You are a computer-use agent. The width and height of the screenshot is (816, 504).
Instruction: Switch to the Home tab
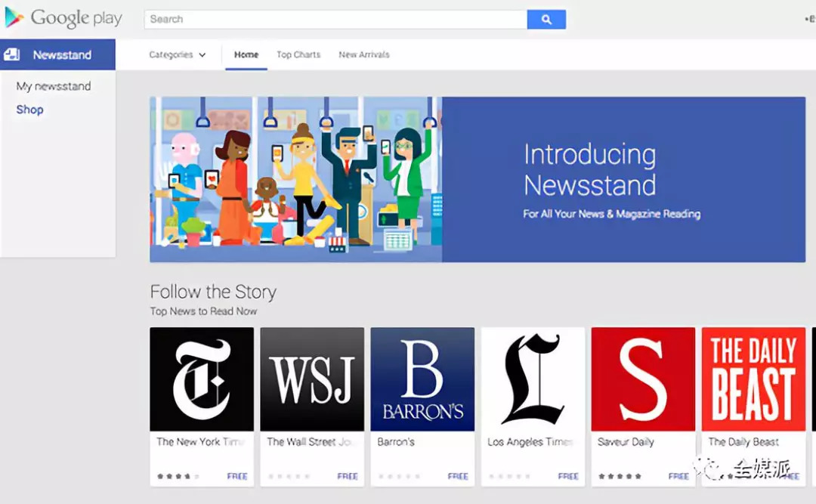tap(246, 54)
